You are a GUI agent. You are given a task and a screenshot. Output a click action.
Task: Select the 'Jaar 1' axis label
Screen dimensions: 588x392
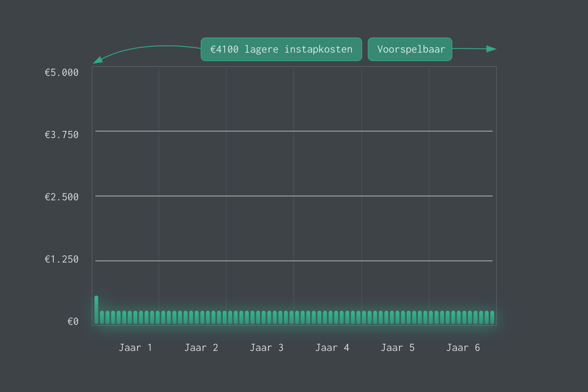click(135, 348)
